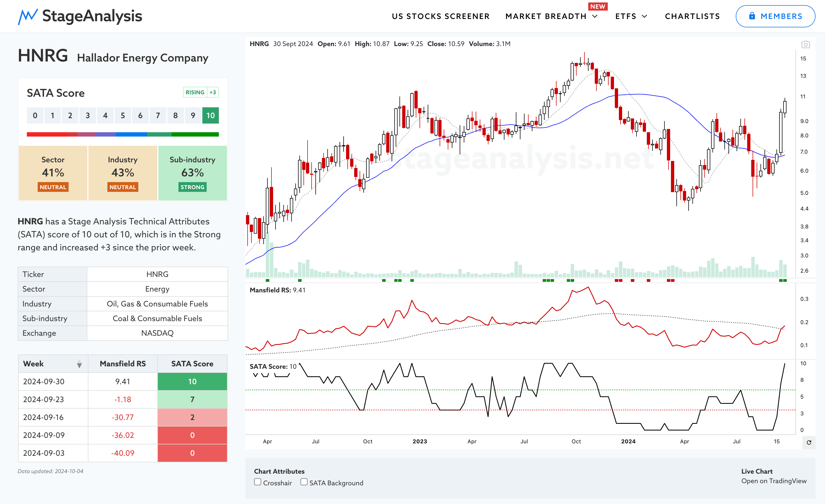Click the 2024-09-30 week row
Viewport: 825px width, 504px height.
click(x=123, y=382)
